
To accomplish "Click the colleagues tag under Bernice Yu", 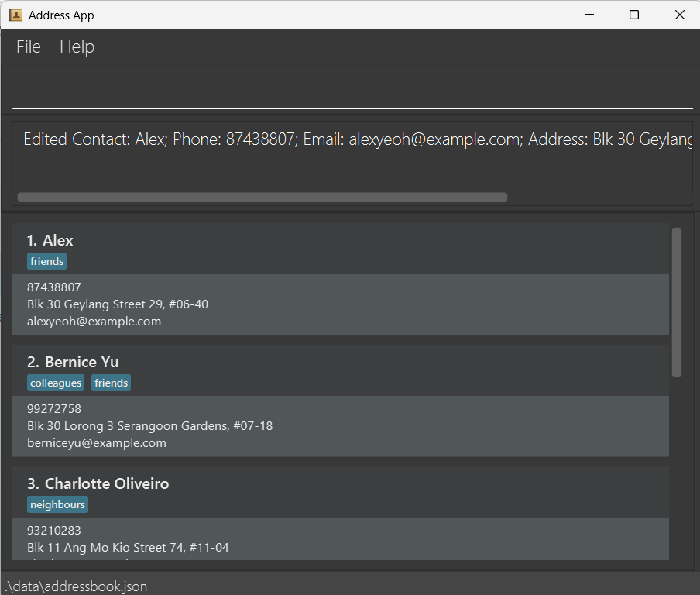I will [56, 383].
